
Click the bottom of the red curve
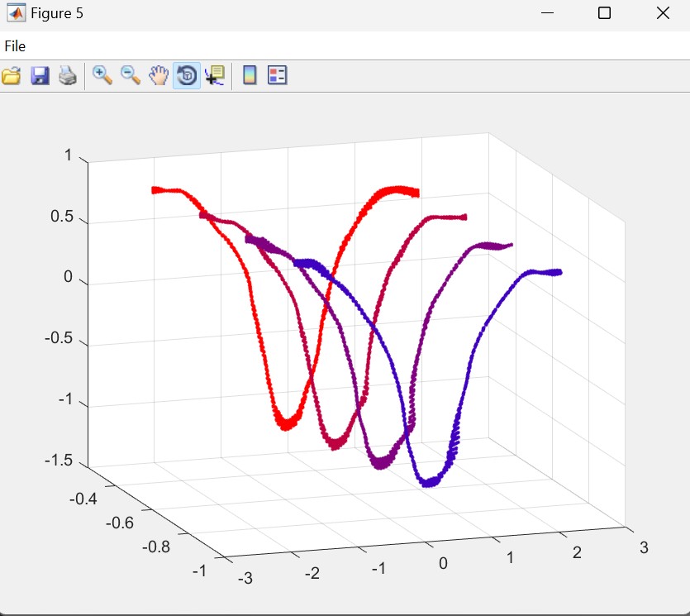(287, 425)
